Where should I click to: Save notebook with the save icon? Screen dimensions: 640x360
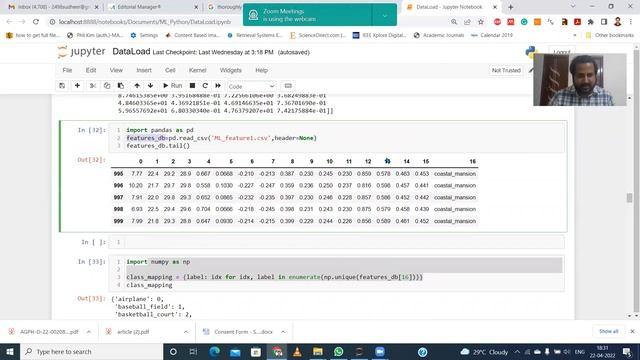pyautogui.click(x=62, y=86)
